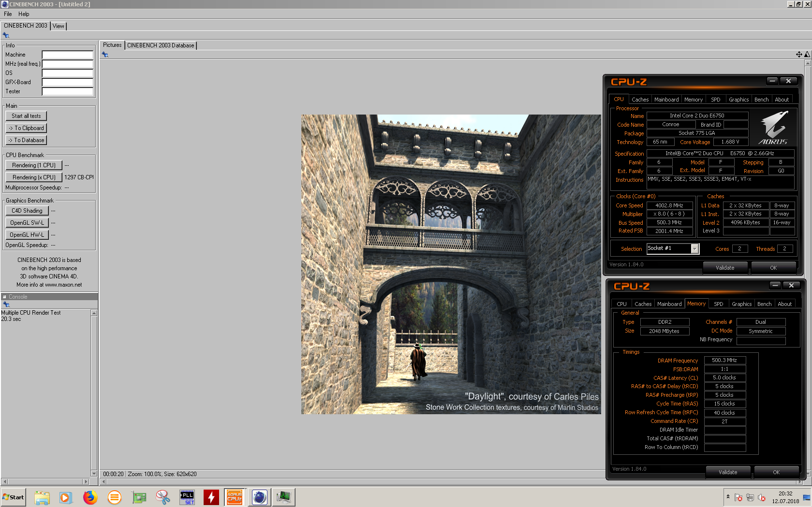
Task: Click the GFX-Board input field
Action: pyautogui.click(x=67, y=82)
